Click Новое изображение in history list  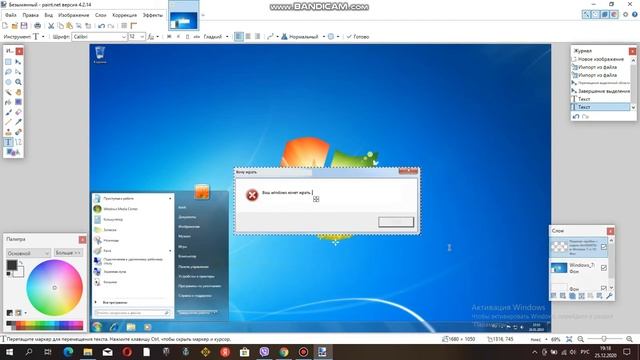(600, 59)
